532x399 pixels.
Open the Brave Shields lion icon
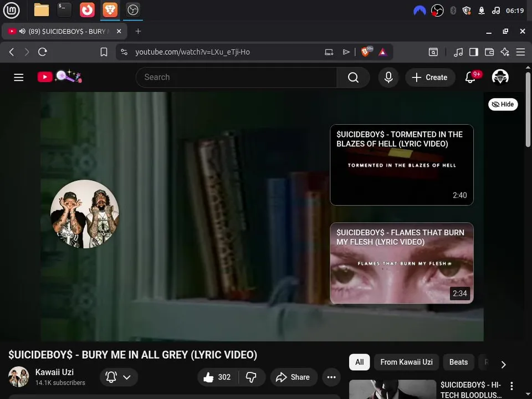(x=366, y=52)
